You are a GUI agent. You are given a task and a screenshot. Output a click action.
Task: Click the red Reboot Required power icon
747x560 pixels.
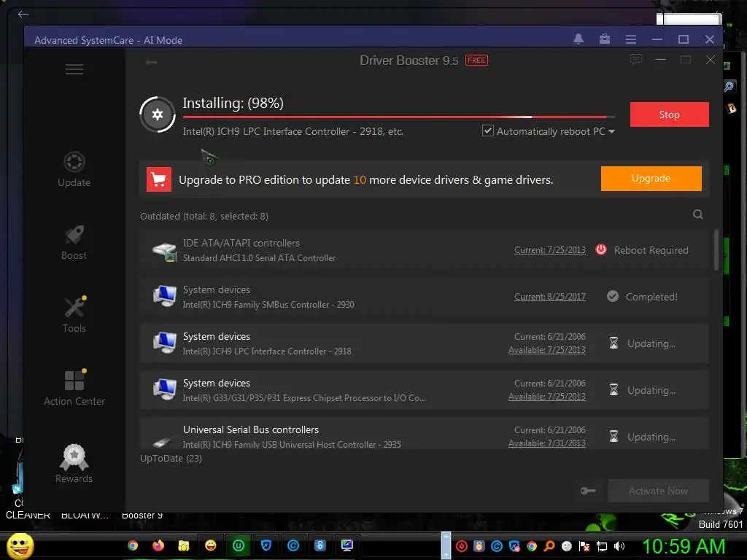click(601, 249)
